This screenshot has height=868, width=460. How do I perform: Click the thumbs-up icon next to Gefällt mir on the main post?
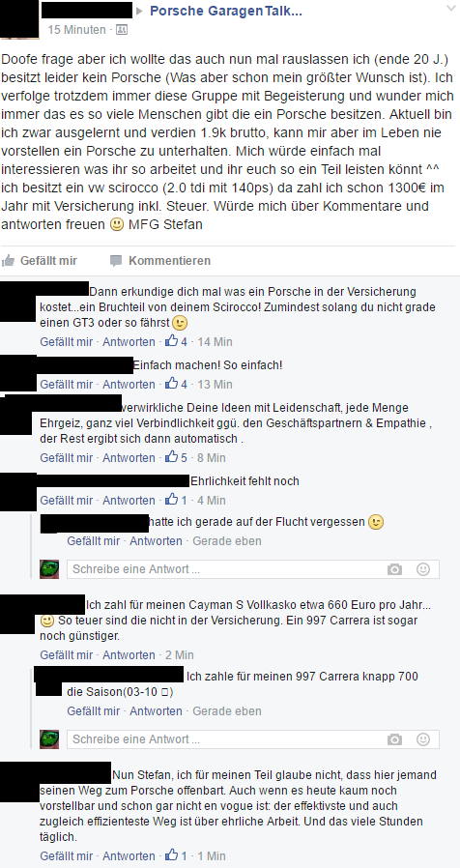[9, 260]
